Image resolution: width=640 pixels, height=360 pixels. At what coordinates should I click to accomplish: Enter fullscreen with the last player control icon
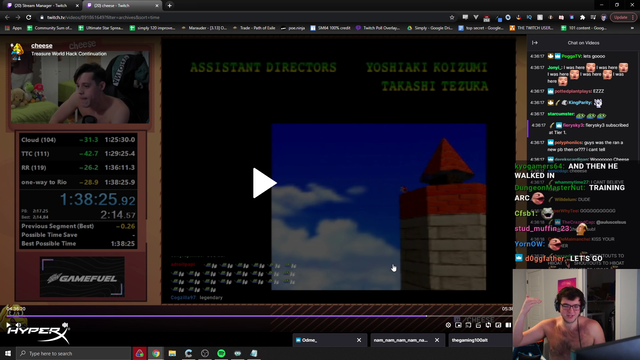(x=508, y=325)
